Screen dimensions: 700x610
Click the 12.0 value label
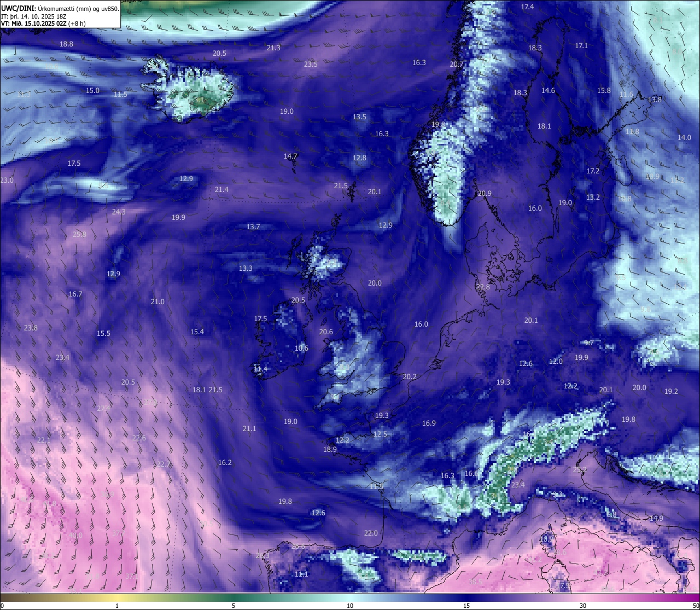pyautogui.click(x=556, y=361)
